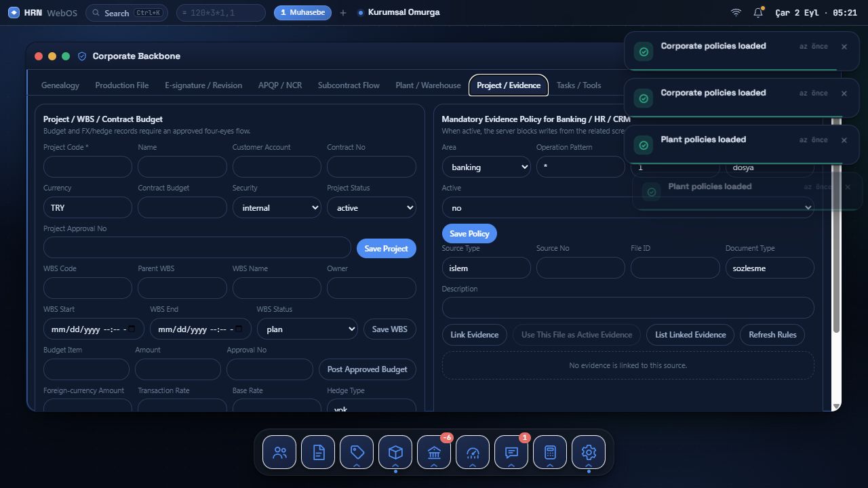Launch the calculator dock icon
The image size is (868, 488).
[550, 452]
